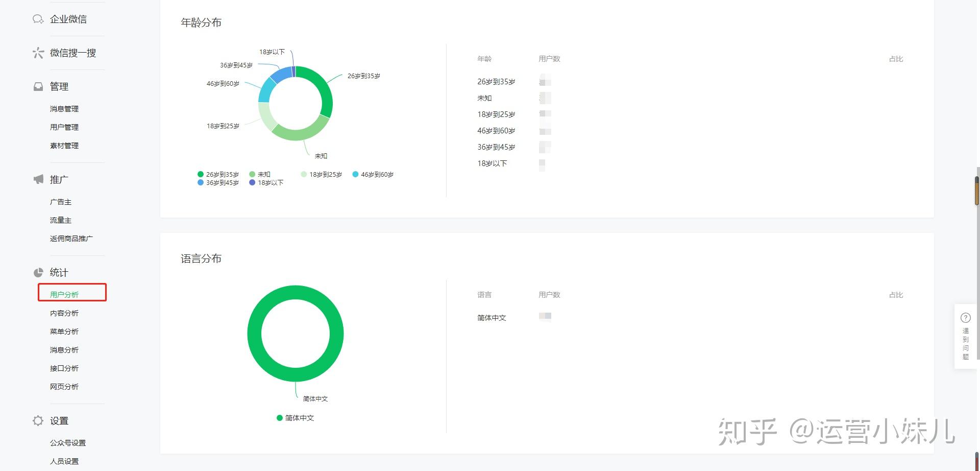Click the 26岁到35岁 dark green donut segment
Viewport: 980px width, 471px height.
(327, 92)
